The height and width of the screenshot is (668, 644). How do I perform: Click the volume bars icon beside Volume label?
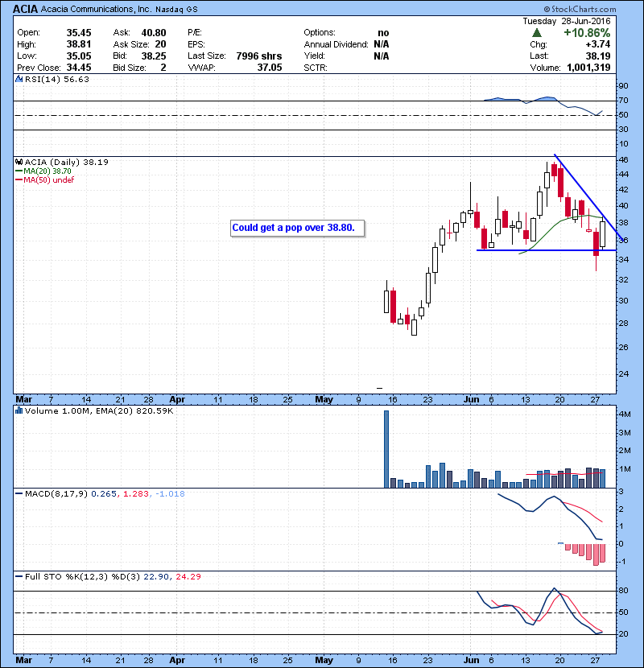pos(19,410)
